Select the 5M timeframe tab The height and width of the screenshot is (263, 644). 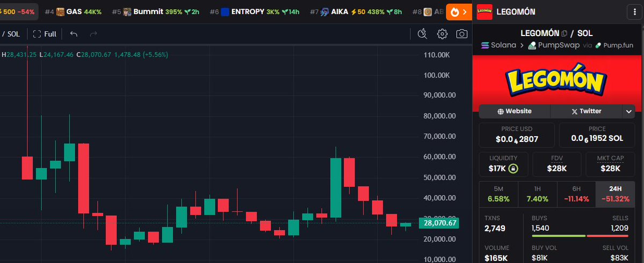pyautogui.click(x=498, y=194)
